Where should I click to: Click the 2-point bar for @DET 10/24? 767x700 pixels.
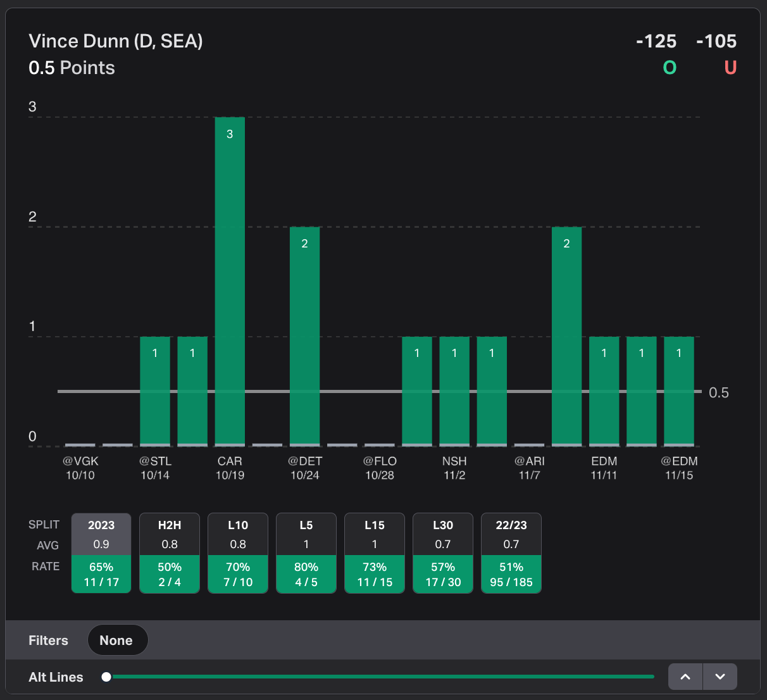coord(304,336)
